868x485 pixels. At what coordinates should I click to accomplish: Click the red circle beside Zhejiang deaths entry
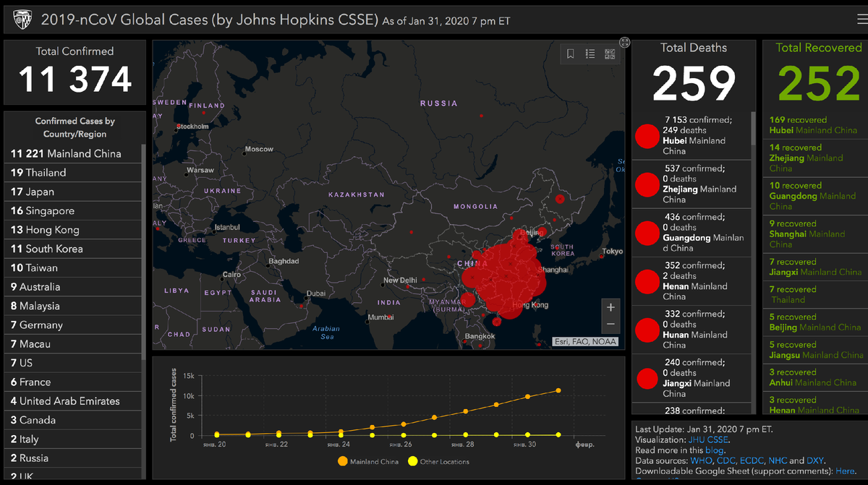tap(647, 184)
